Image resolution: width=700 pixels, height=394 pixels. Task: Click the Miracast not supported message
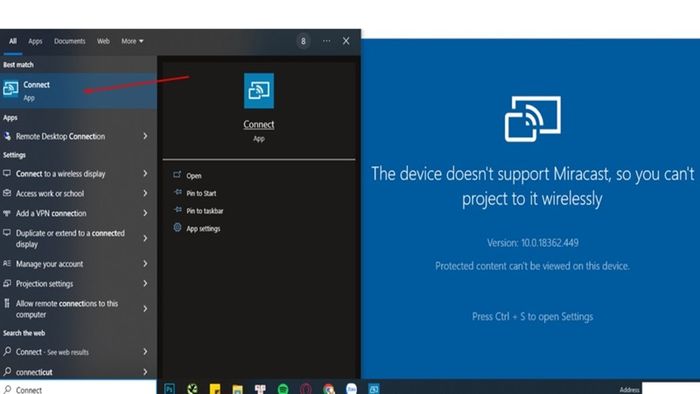click(x=533, y=186)
